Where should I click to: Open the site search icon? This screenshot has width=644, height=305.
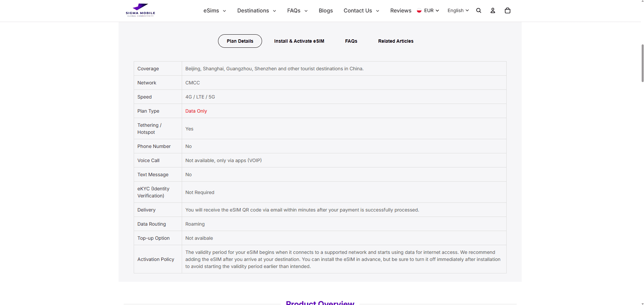(479, 10)
